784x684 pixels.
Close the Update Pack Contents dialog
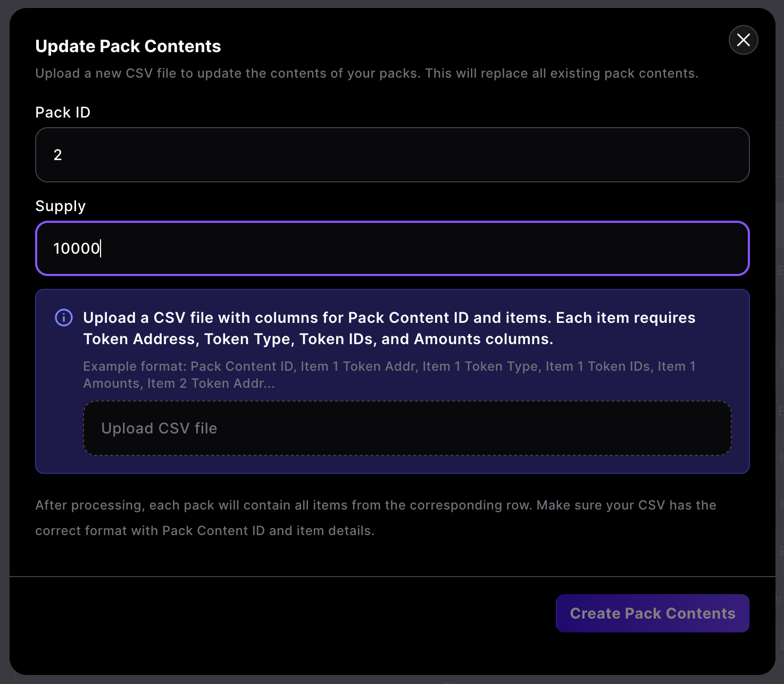[743, 40]
